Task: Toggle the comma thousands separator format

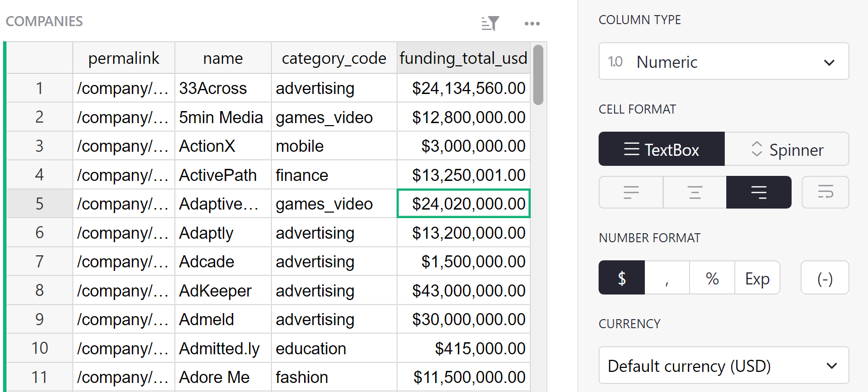Action: 667,278
